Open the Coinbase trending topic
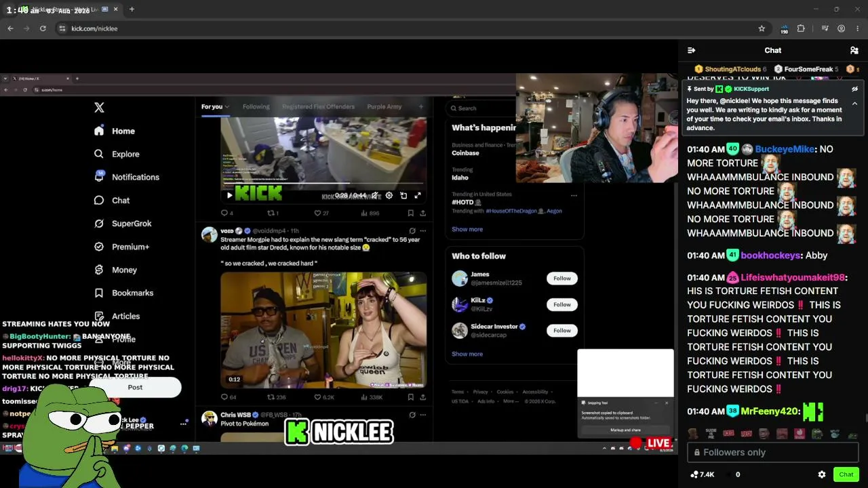Screen dimensions: 868x488 click(465, 152)
